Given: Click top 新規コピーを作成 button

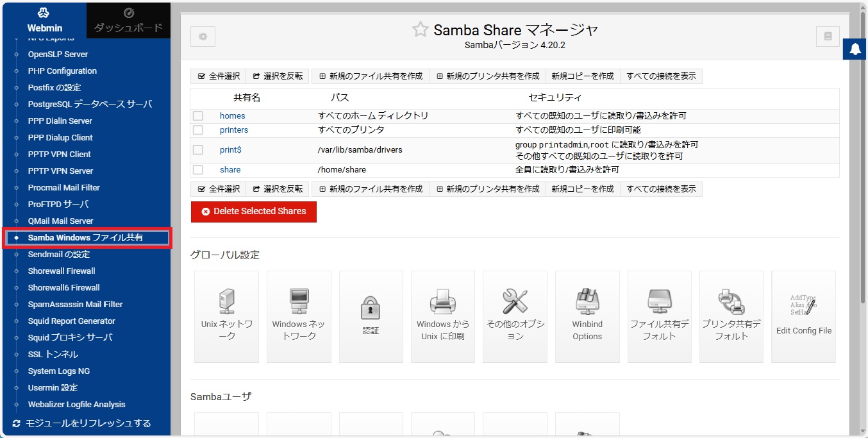Looking at the screenshot, I should click(583, 76).
